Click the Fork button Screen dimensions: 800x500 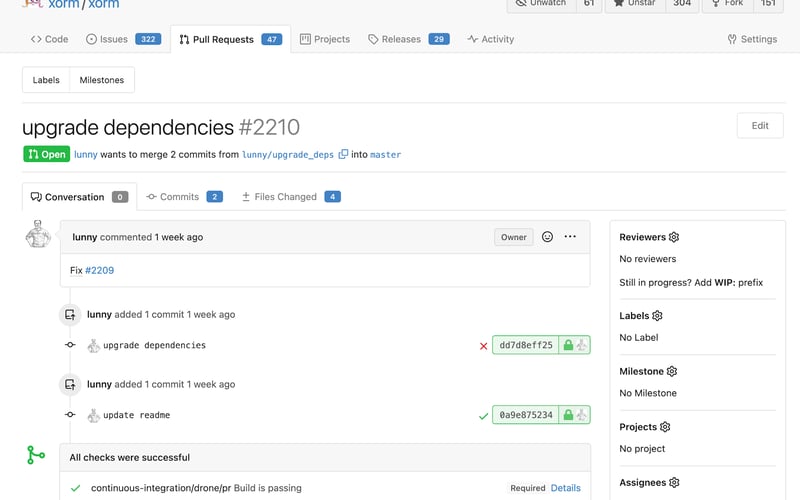pos(728,4)
